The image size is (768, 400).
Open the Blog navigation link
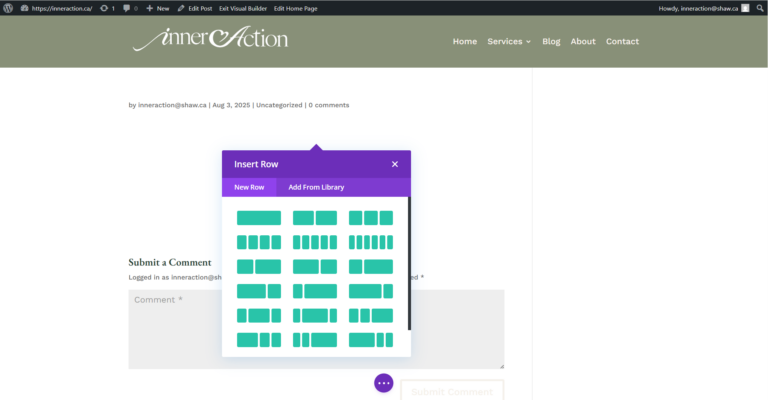click(551, 41)
